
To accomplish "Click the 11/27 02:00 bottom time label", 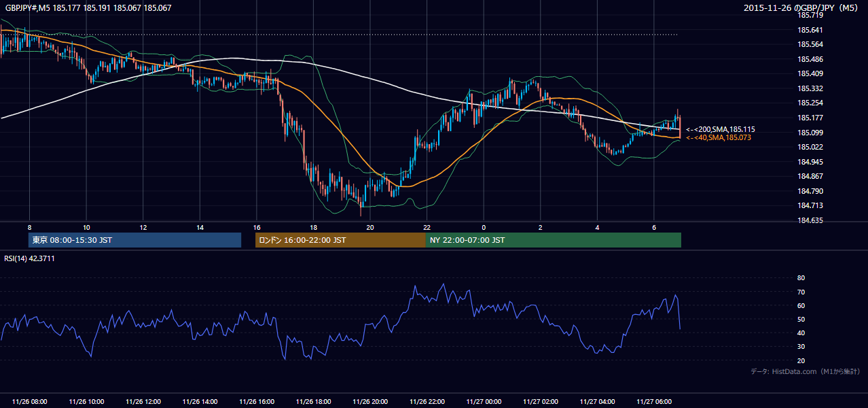I will (540, 402).
